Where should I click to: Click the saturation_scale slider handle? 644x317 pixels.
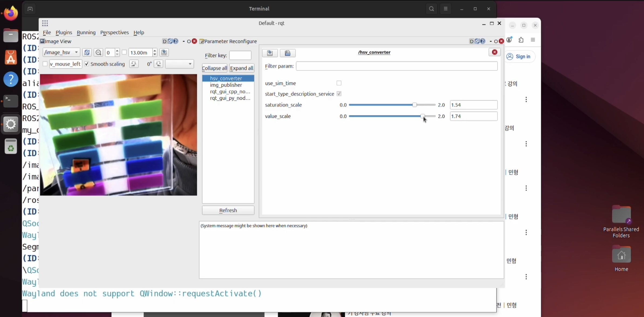(x=414, y=105)
